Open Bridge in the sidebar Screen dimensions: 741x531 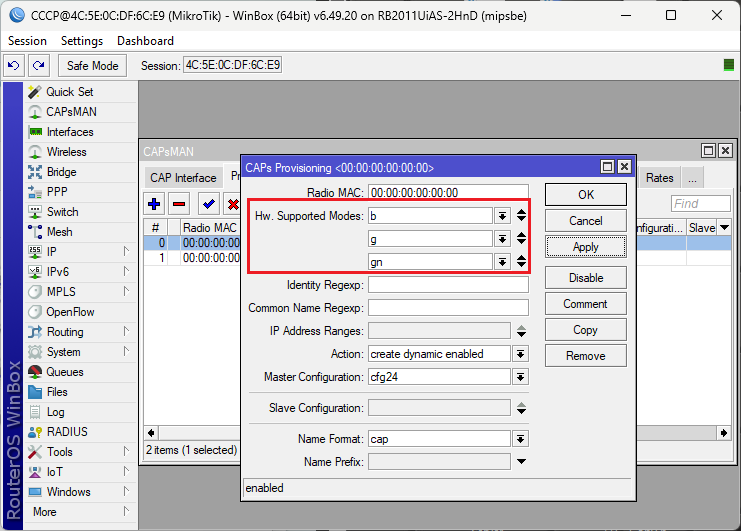tap(61, 172)
